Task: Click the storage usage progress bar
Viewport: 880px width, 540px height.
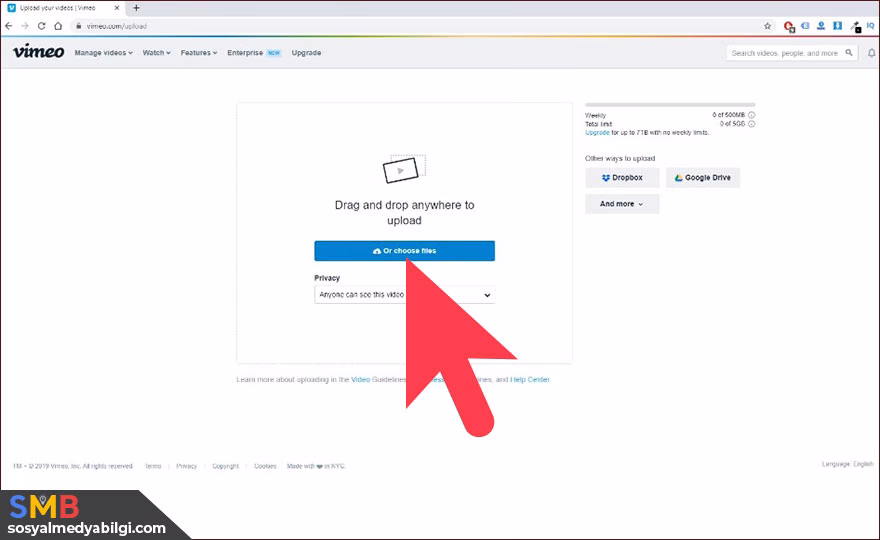Action: [x=670, y=105]
